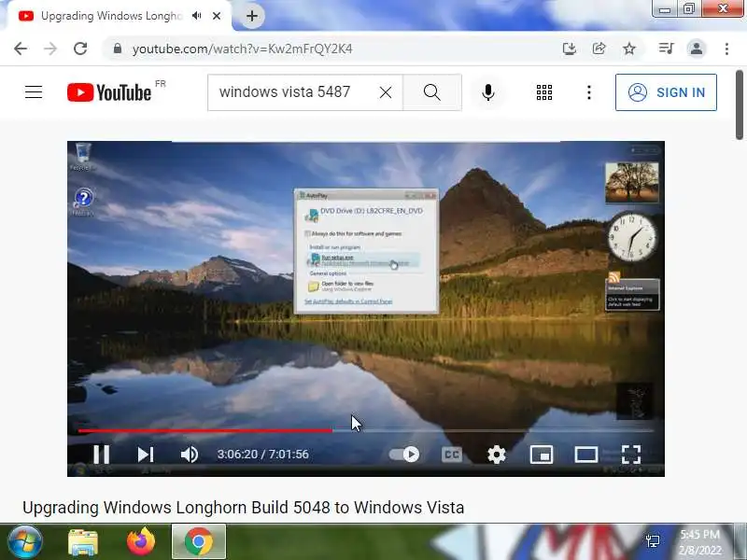
Task: Pause the video
Action: tap(102, 455)
